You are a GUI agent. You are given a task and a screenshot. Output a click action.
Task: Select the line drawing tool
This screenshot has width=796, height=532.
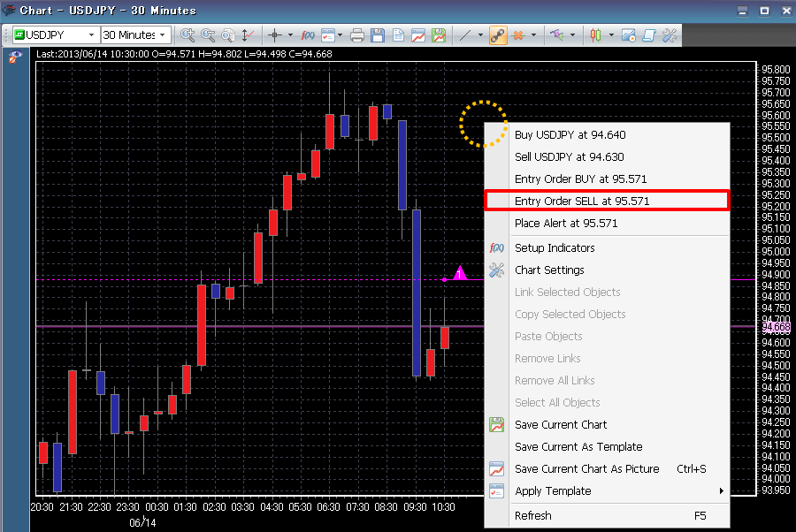[465, 35]
